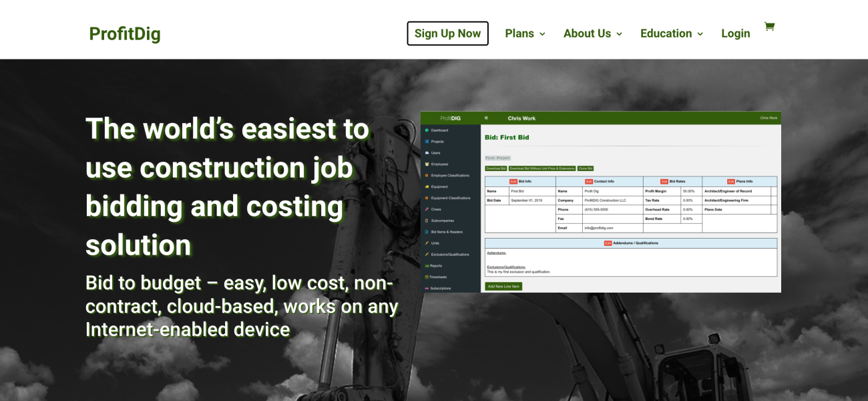Select the Employee Classifications sidebar icon
This screenshot has width=868, height=401.
click(427, 175)
